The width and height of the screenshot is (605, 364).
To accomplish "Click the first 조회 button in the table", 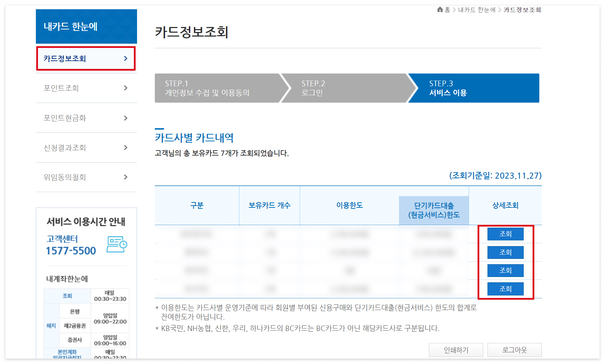I will 506,234.
